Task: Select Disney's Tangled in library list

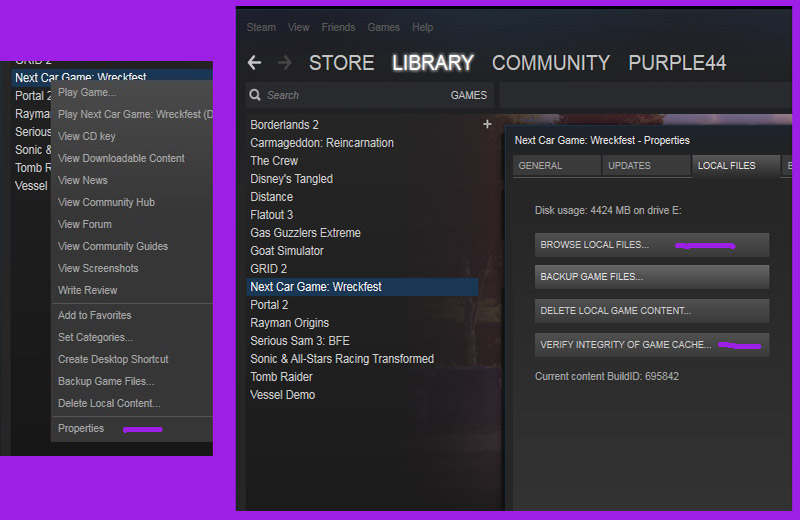Action: click(291, 179)
